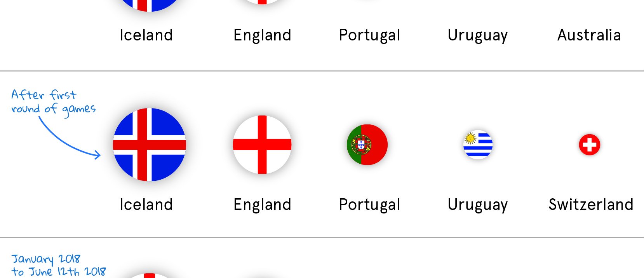Click the cropped Iceland flag at the top edge
This screenshot has width=644, height=278.
coord(149,5)
